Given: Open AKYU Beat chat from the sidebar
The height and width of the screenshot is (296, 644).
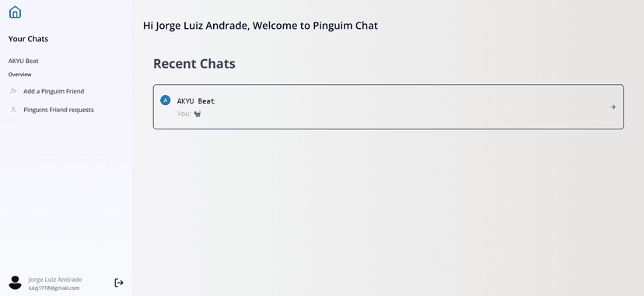Looking at the screenshot, I should (23, 61).
